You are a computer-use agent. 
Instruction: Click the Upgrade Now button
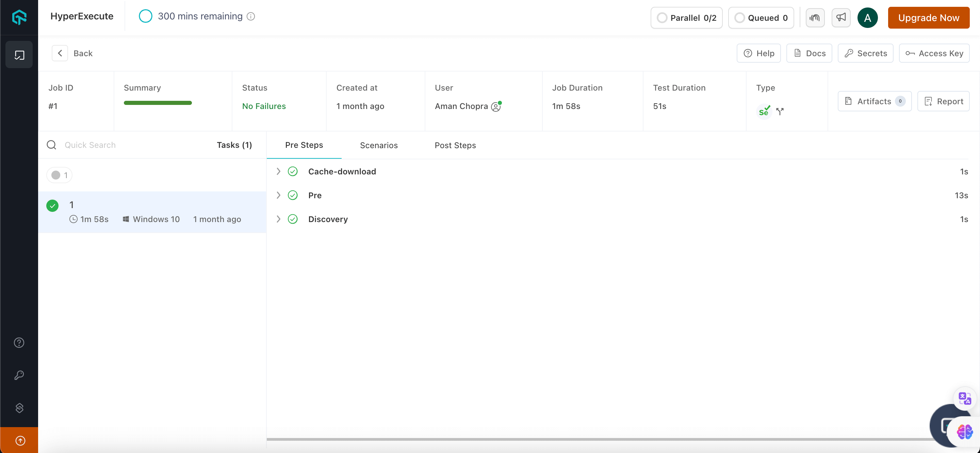928,17
